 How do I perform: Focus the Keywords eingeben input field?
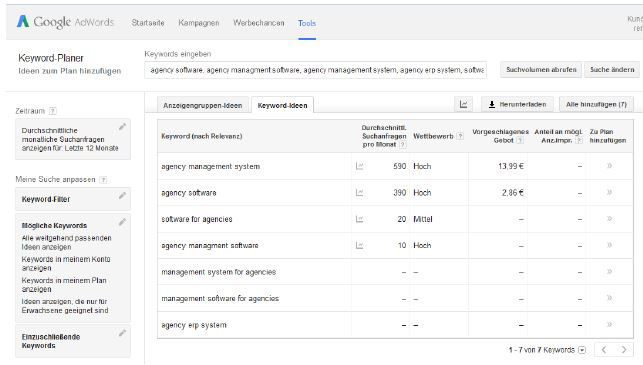[x=315, y=70]
